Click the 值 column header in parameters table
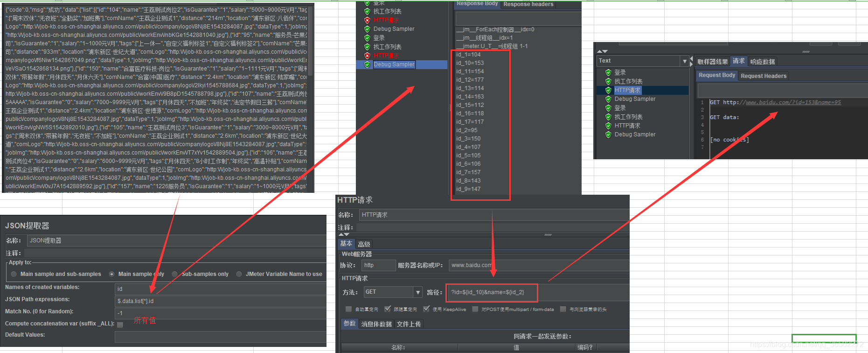Screen dimensions: 868x353 click(516, 347)
